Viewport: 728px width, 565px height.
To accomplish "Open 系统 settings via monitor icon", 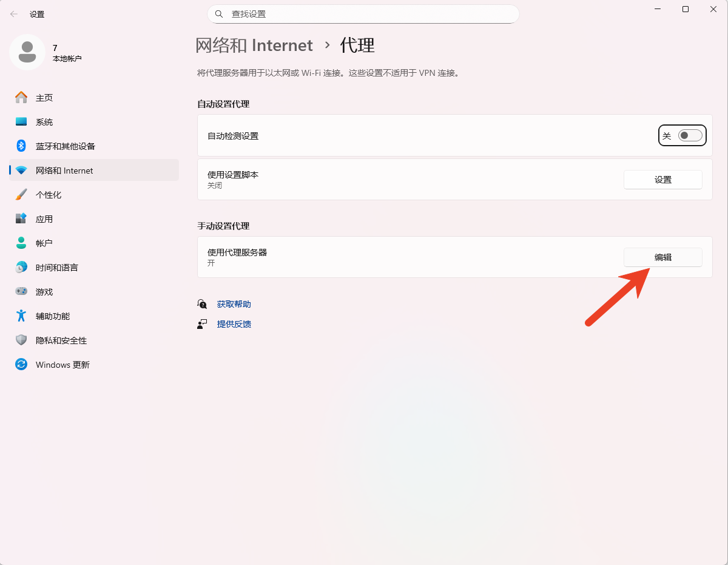I will [x=21, y=122].
